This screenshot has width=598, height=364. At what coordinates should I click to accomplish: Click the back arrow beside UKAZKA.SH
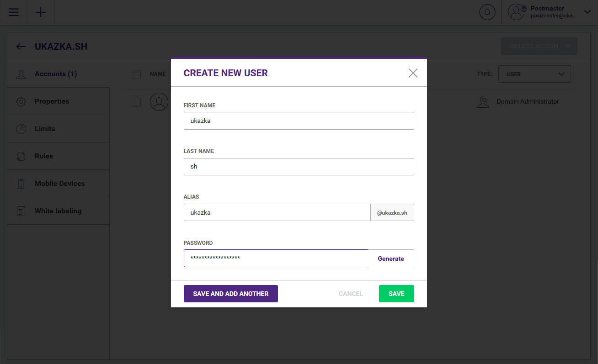[x=21, y=47]
